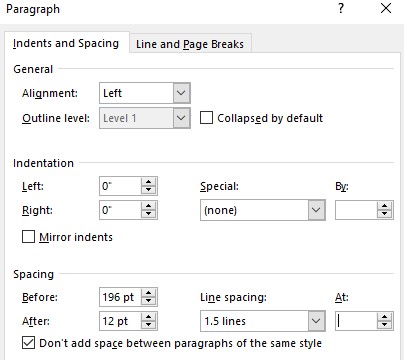Toggle Collapsed by default checkbox
Viewport: 404px width, 360px height.
tap(206, 118)
